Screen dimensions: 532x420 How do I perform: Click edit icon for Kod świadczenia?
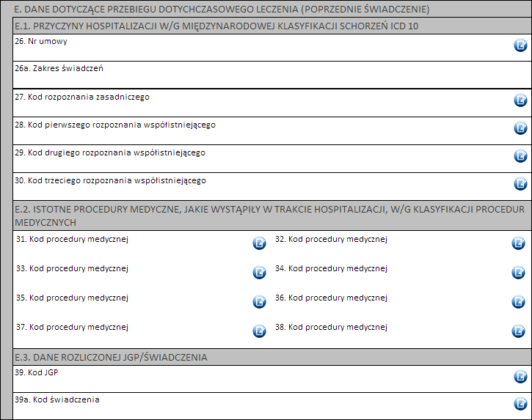tap(520, 404)
